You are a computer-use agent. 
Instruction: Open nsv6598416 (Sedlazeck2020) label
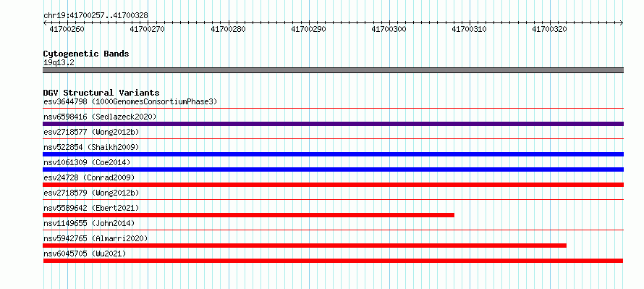[x=100, y=117]
